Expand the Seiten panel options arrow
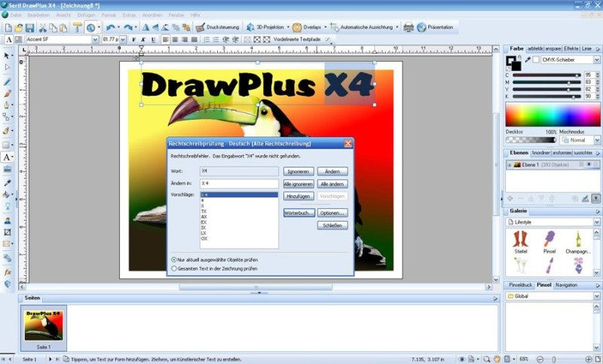This screenshot has height=364, width=603. coord(495,298)
